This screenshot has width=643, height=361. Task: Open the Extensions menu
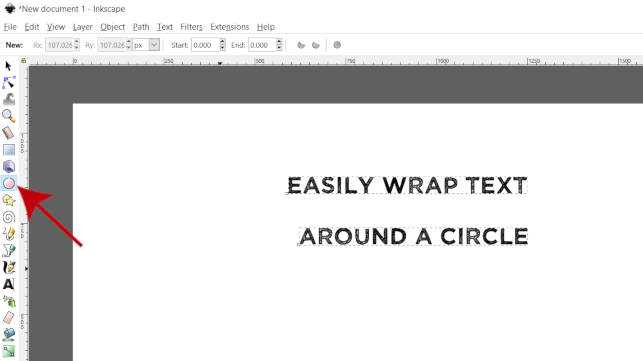point(230,27)
